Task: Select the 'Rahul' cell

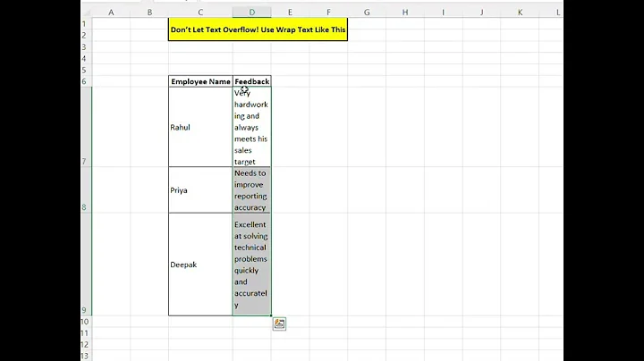Action: (200, 127)
